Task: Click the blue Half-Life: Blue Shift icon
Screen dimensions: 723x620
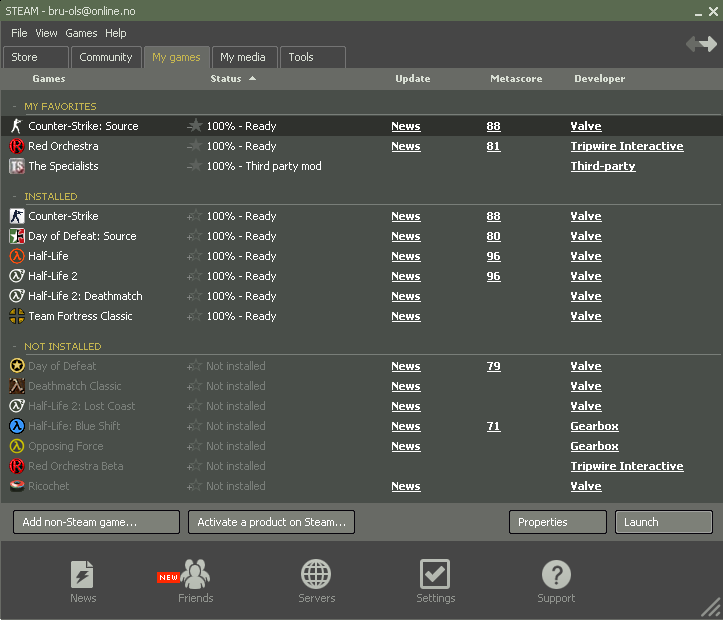Action: pyautogui.click(x=17, y=426)
